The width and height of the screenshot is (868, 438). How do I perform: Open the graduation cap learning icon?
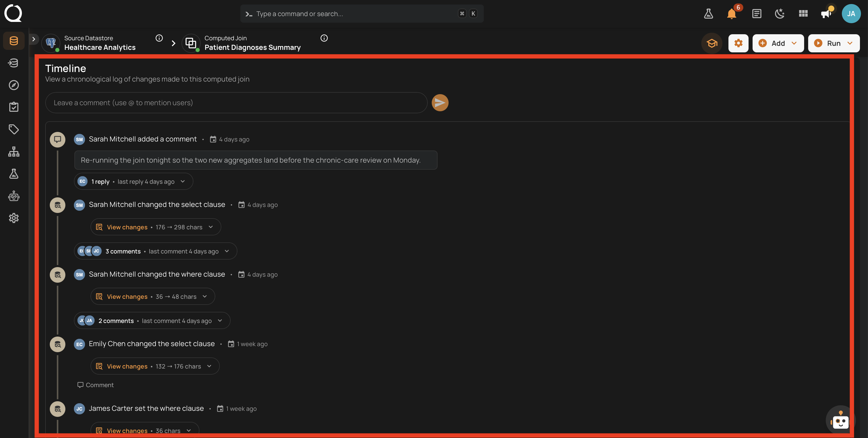pyautogui.click(x=712, y=43)
